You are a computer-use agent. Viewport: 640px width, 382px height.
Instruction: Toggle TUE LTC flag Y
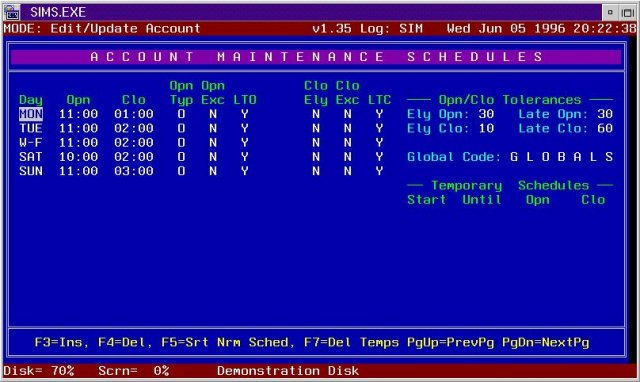click(x=379, y=128)
